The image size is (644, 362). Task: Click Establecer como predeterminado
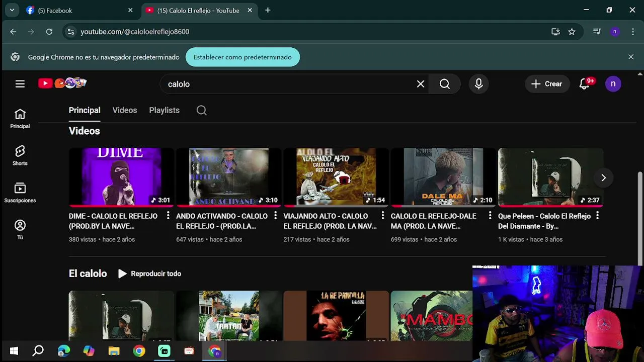click(243, 57)
